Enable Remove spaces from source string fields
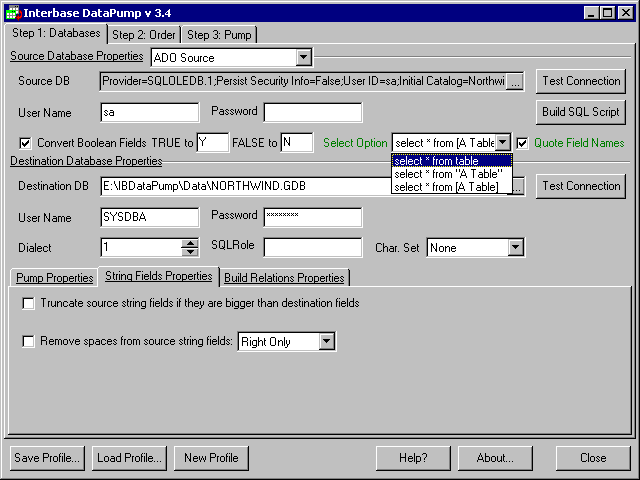This screenshot has width=640, height=480. tap(28, 341)
